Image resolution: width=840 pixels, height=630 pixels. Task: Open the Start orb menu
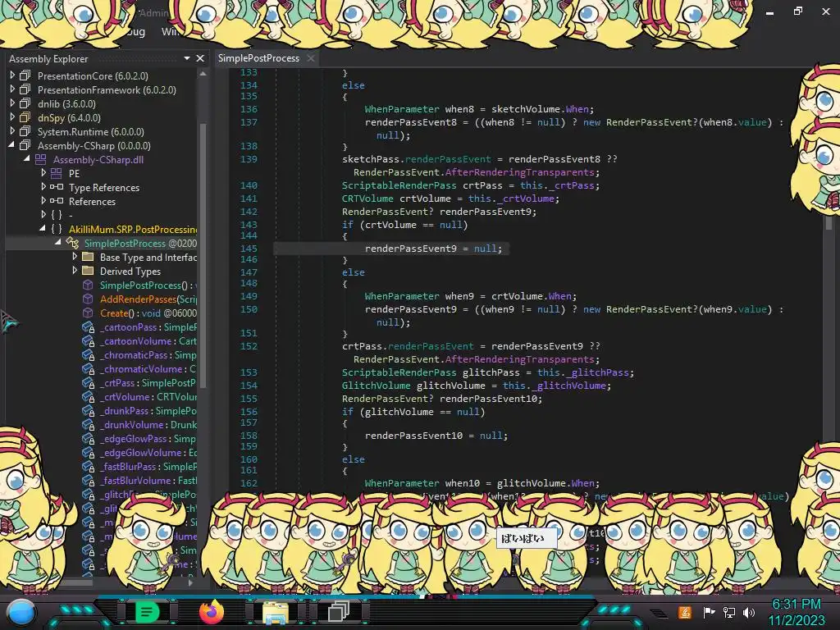pyautogui.click(x=21, y=612)
